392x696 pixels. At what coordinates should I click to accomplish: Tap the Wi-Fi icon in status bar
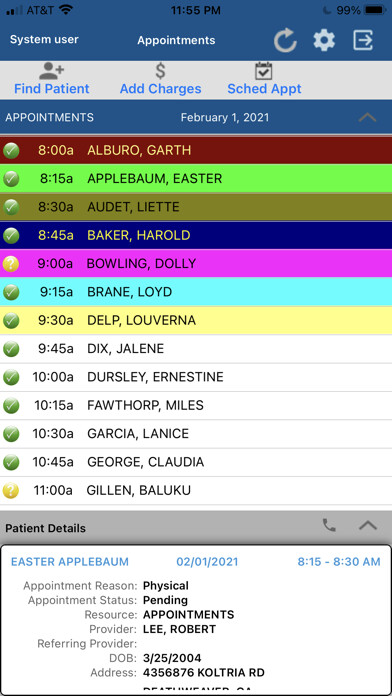pyautogui.click(x=66, y=10)
